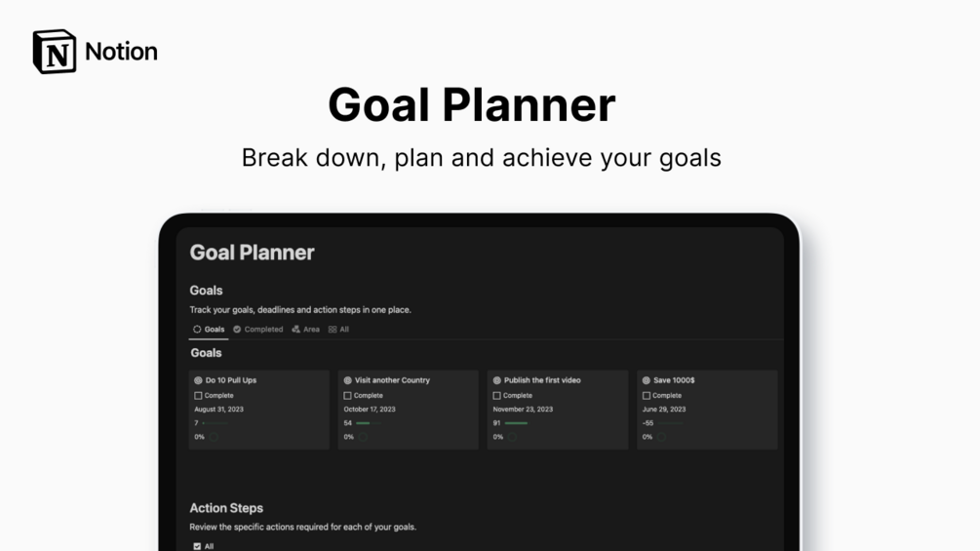980x551 pixels.
Task: Switch to the Completed tab
Action: [x=257, y=330]
